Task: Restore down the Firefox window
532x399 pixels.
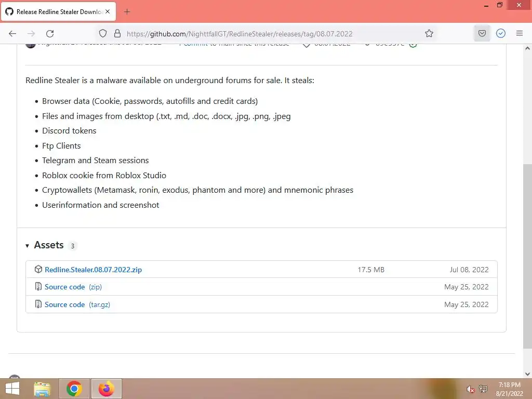Action: pos(499,5)
